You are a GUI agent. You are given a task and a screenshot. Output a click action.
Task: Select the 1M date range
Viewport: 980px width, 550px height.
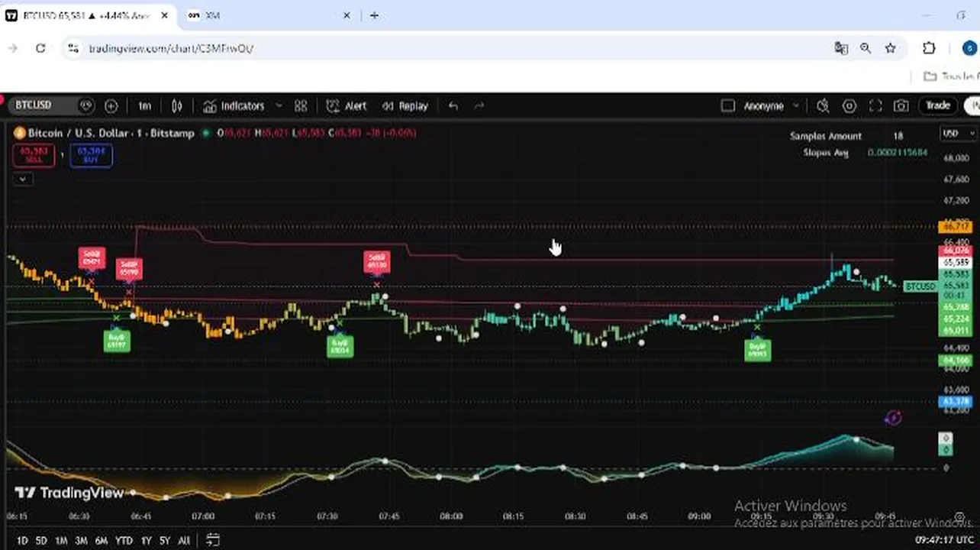(61, 540)
